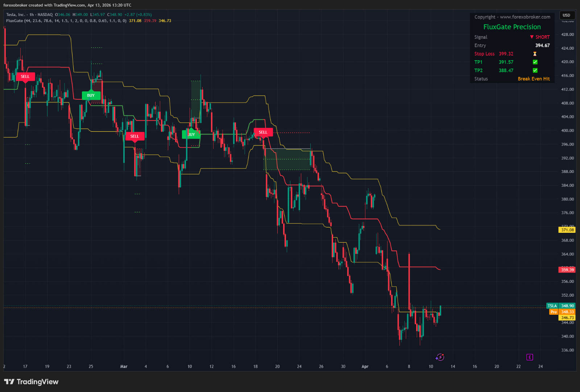Click the TP2 value 388.47
The width and height of the screenshot is (580, 392).
click(x=506, y=70)
